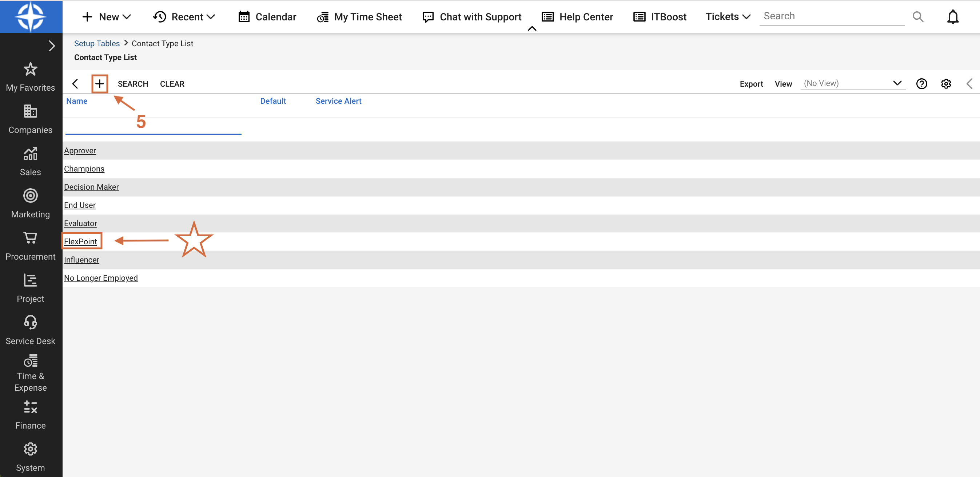Open the help question mark icon
This screenshot has height=477, width=980.
921,83
